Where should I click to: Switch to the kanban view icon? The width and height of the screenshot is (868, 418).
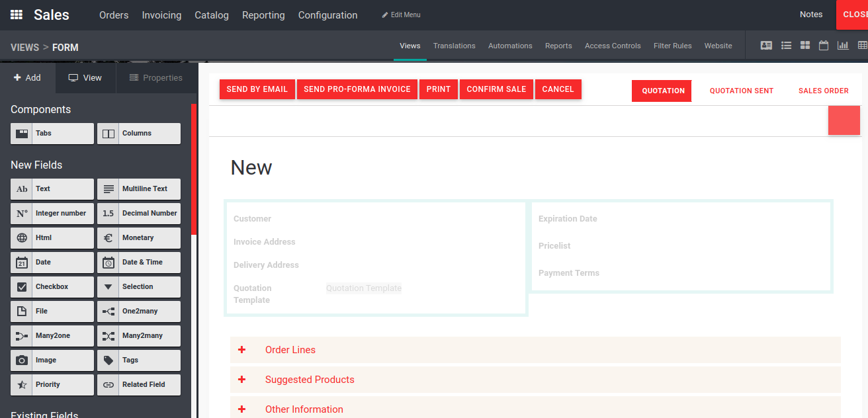click(805, 46)
